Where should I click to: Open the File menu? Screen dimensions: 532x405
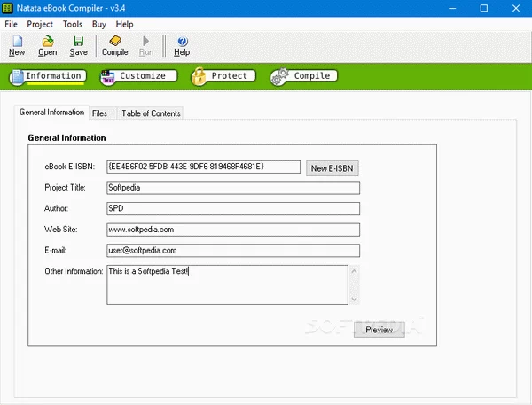click(11, 25)
